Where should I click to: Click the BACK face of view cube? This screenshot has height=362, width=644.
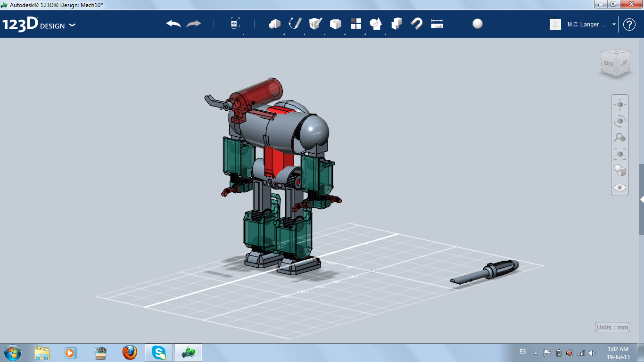tap(609, 63)
